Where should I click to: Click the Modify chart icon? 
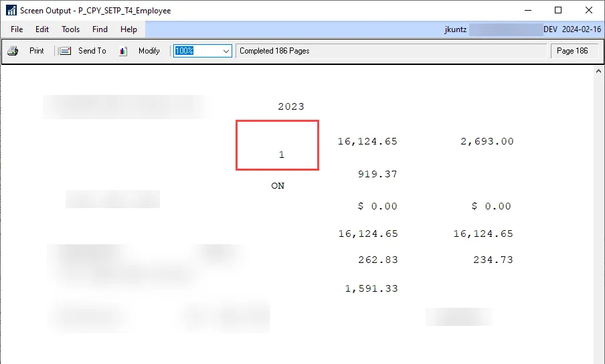coord(123,51)
